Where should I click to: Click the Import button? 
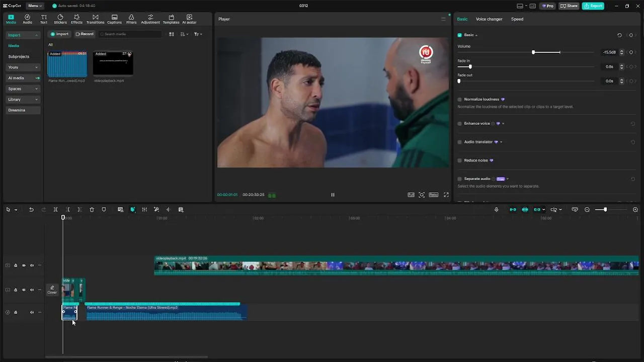coord(59,34)
